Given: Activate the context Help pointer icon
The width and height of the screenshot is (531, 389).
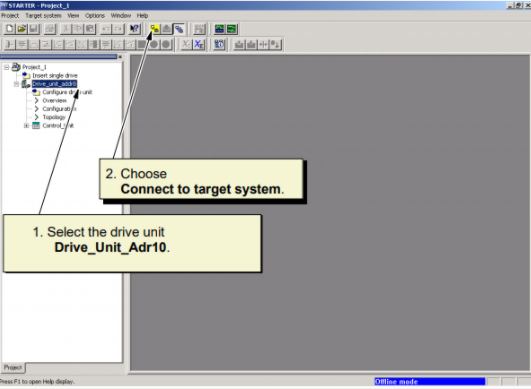Looking at the screenshot, I should tap(135, 29).
